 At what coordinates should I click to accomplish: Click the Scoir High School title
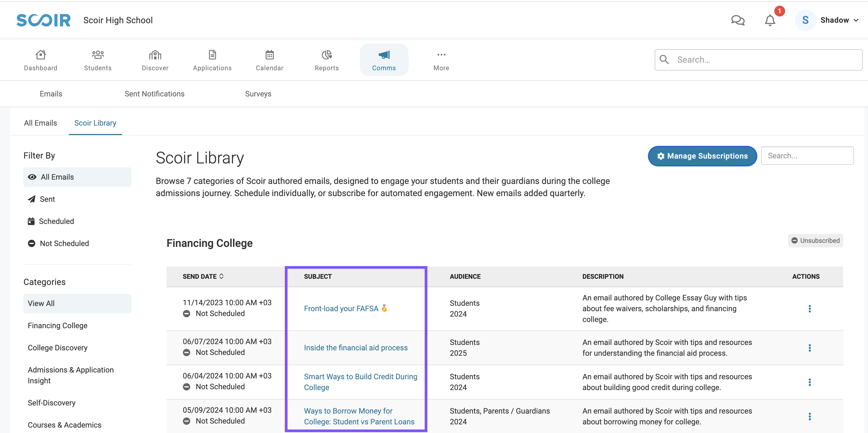pos(118,20)
